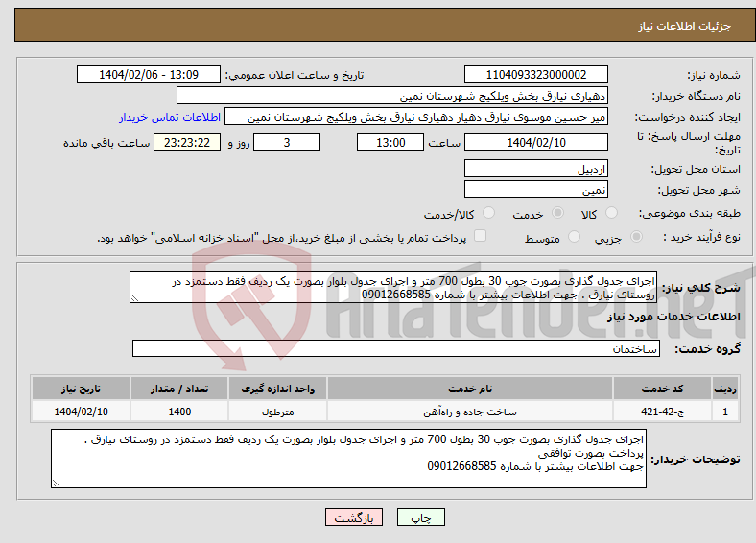Open the اطلاعات تماس خریدار link

(170, 117)
